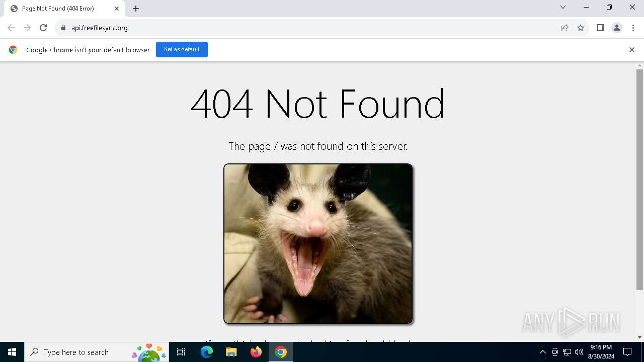Screen dimensions: 644x362
Task: Click the network tray icon
Action: coord(567,352)
